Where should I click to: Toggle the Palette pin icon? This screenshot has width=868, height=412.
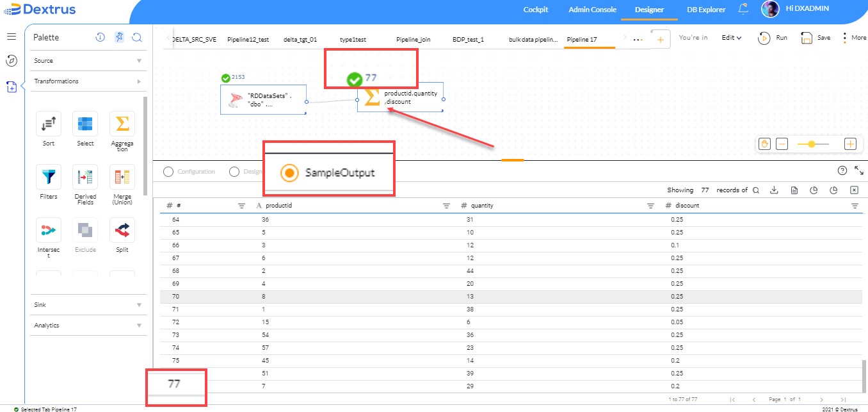pos(119,37)
